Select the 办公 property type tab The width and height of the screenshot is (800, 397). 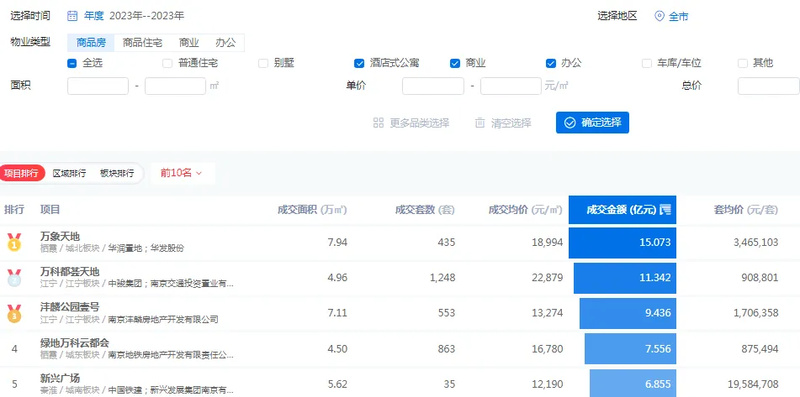pyautogui.click(x=226, y=43)
